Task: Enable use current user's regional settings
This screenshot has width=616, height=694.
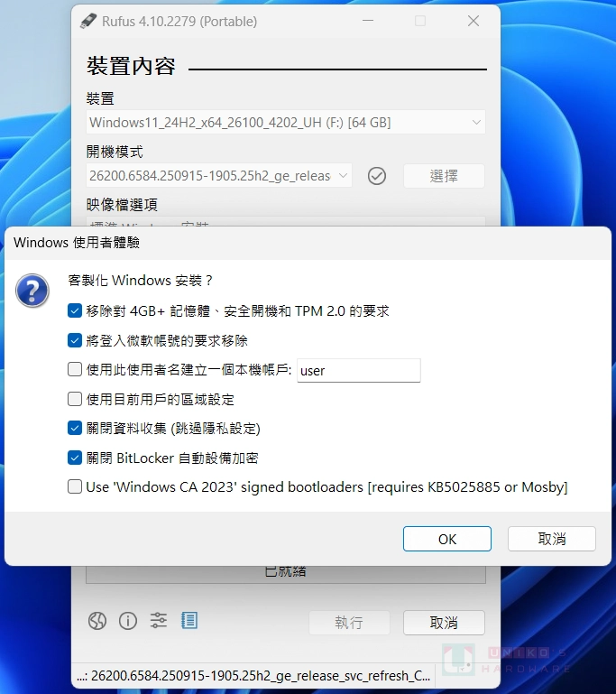Action: (x=75, y=399)
